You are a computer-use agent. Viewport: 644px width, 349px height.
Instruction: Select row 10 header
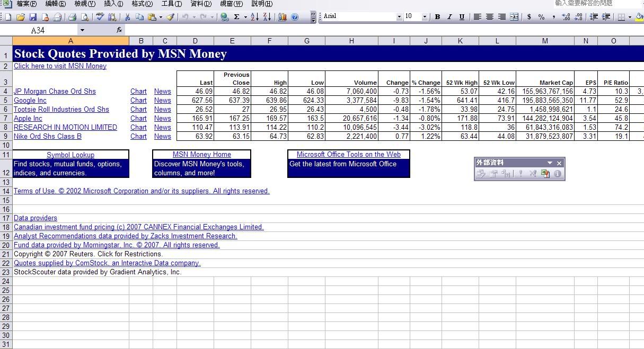6,146
